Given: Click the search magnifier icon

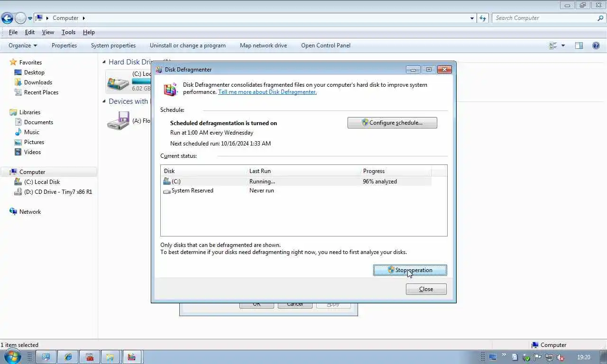Looking at the screenshot, I should click(600, 18).
